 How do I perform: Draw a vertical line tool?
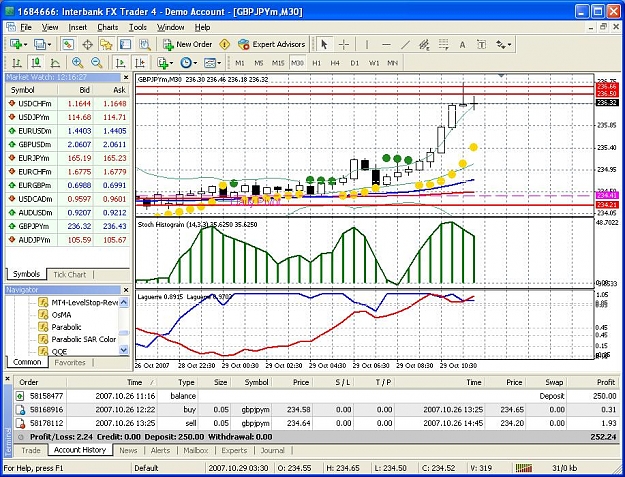click(367, 44)
